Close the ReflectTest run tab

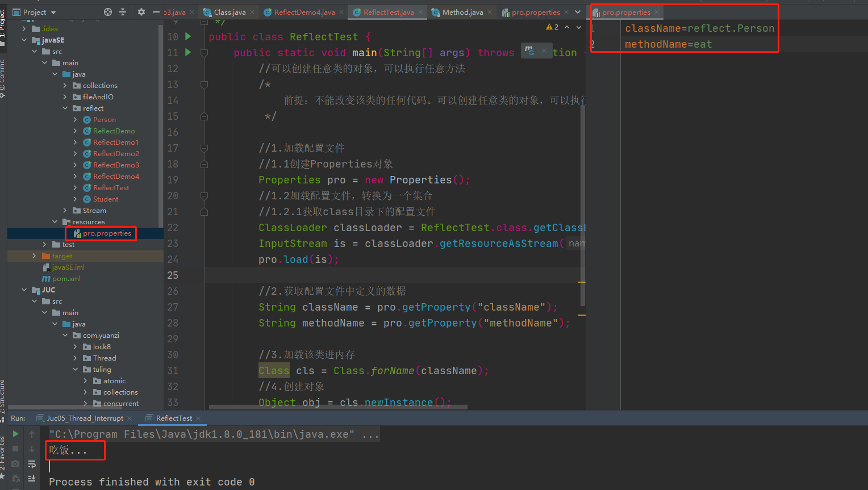tap(198, 418)
